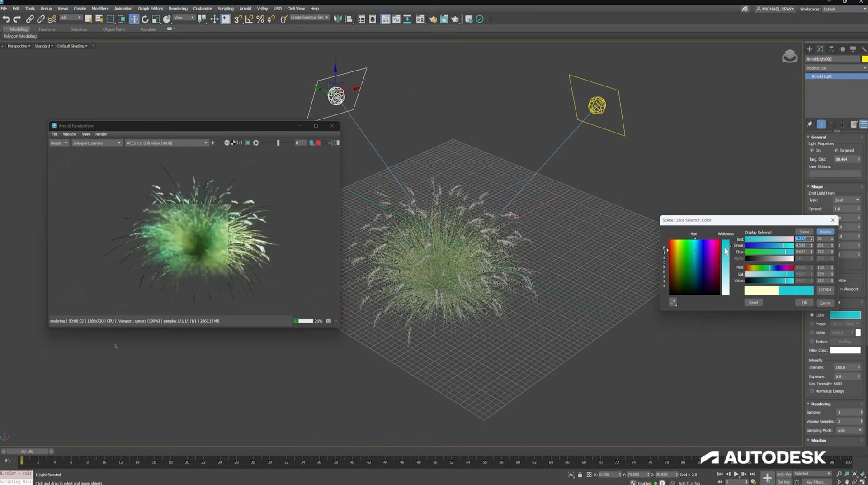
Task: Open the ACES 1.0 SDR-video color dropdown
Action: (x=166, y=143)
